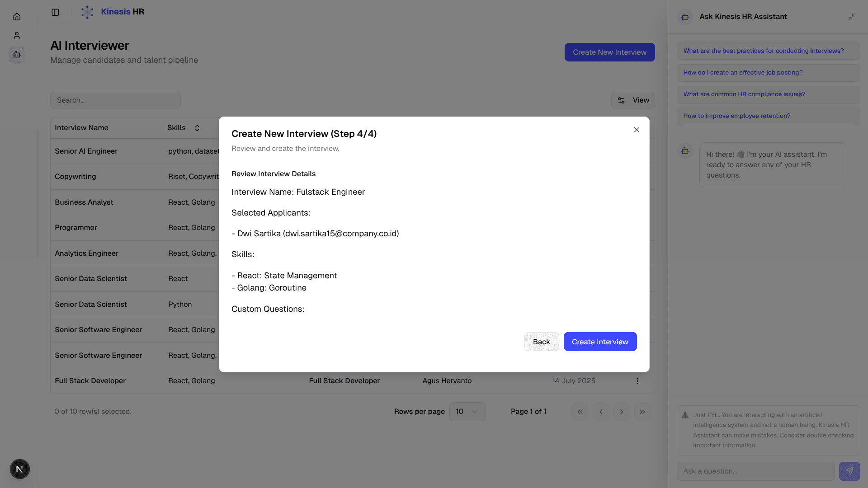Image resolution: width=868 pixels, height=488 pixels.
Task: Click the briefcase AI Interviewer sidebar icon
Action: click(x=17, y=55)
